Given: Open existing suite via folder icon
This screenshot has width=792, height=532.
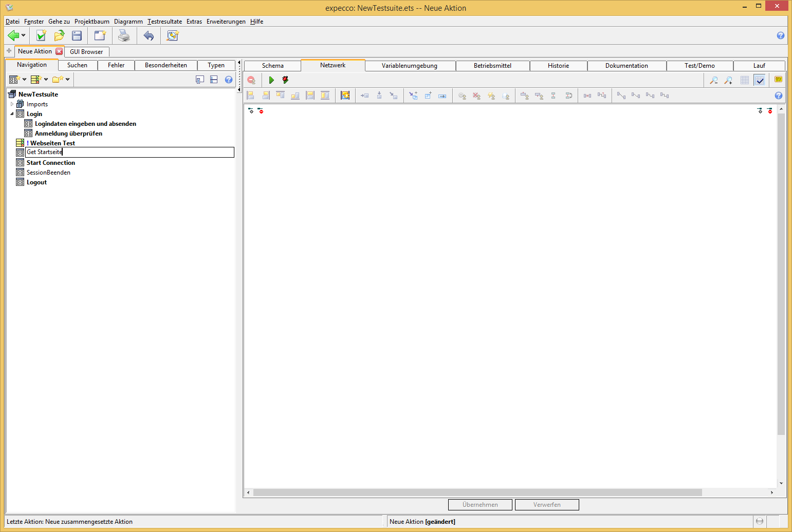Looking at the screenshot, I should coord(59,35).
